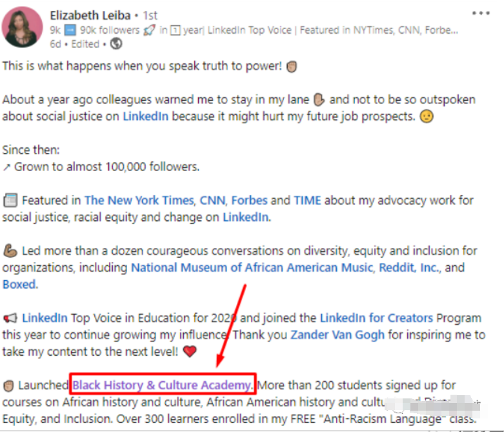Open Zander Van Gogh's profile link

[x=338, y=335]
